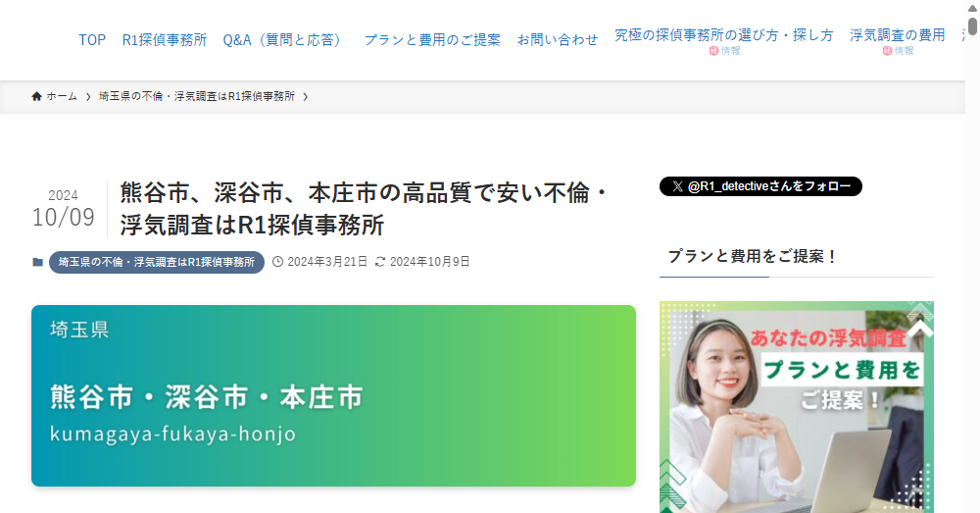980x513 pixels.
Task: Click the first breadcrumb chevron after ホーム
Action: click(88, 96)
